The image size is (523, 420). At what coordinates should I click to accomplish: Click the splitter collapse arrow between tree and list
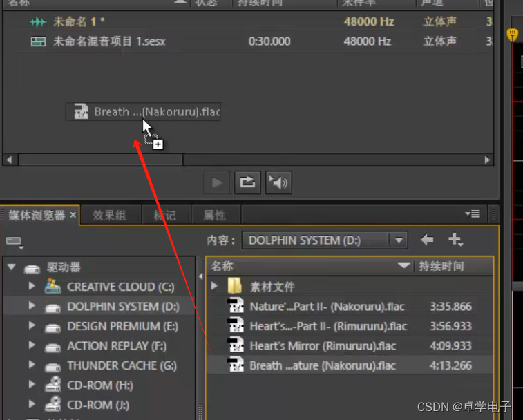tap(200, 276)
